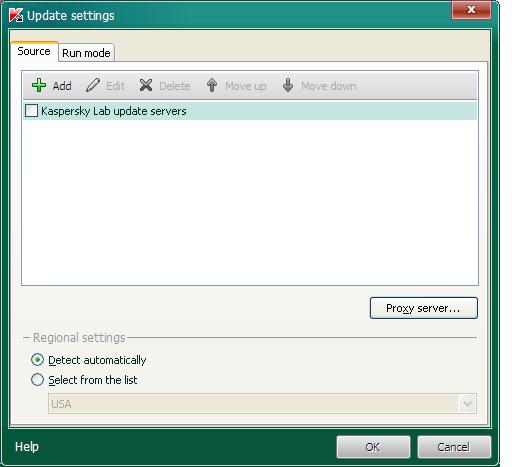Close the Update settings dialog
The width and height of the screenshot is (512, 467).
[471, 10]
